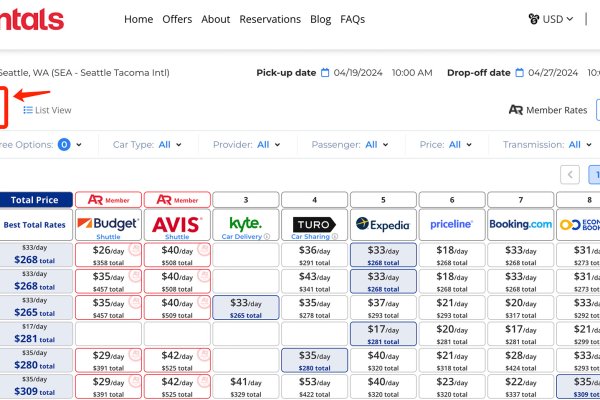
Task: Click the Total Price column header
Action: 36,199
